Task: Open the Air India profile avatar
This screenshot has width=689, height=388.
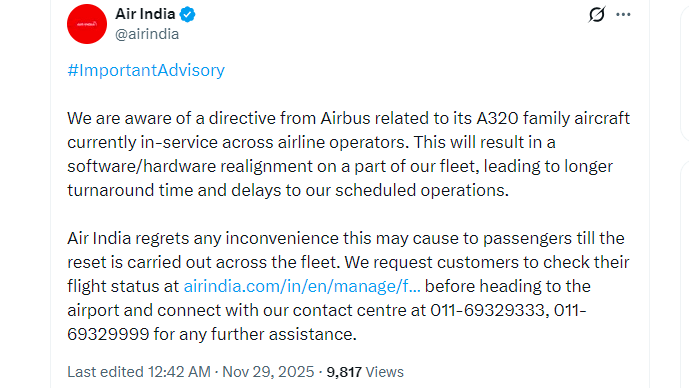Action: [x=87, y=24]
